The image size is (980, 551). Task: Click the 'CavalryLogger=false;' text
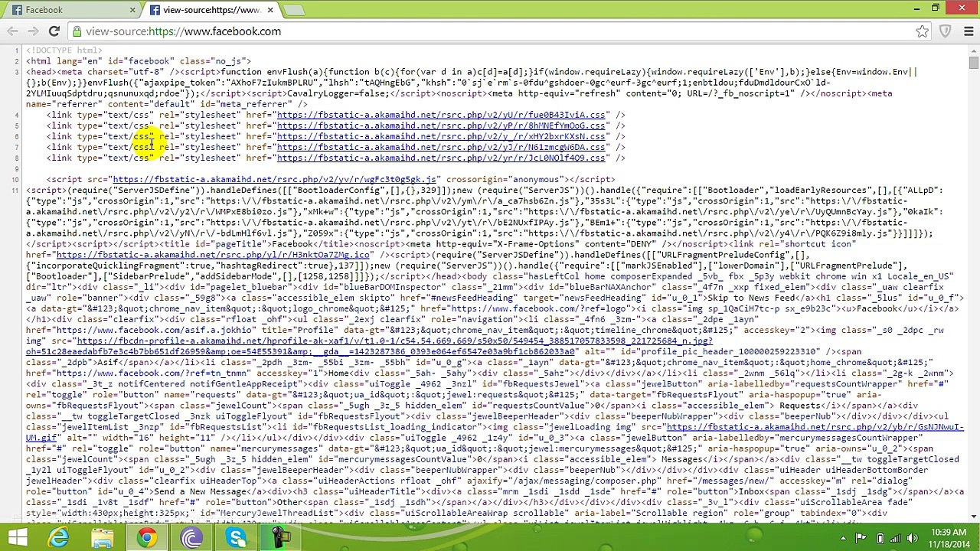coord(337,93)
